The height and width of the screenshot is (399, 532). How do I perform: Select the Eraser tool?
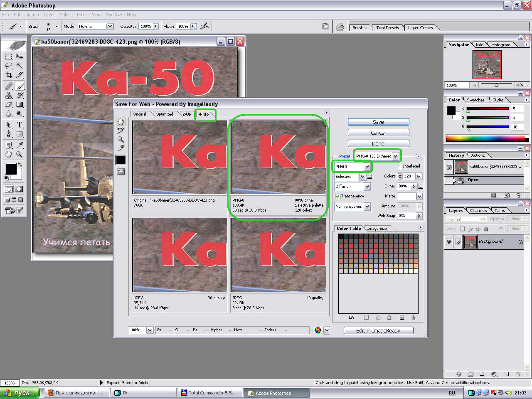[9, 105]
